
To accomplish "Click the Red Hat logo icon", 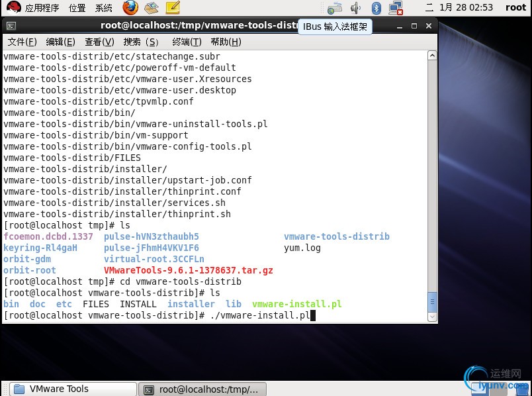I will click(x=13, y=7).
